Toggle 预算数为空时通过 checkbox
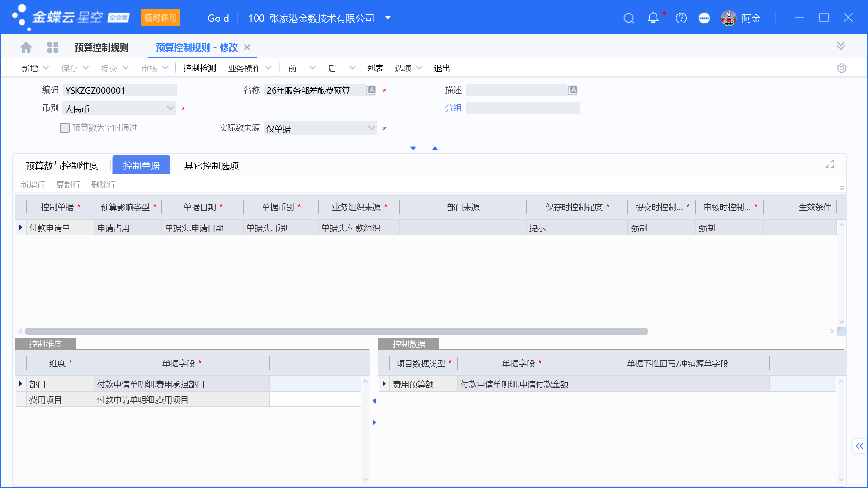This screenshot has width=868, height=488. pyautogui.click(x=65, y=128)
